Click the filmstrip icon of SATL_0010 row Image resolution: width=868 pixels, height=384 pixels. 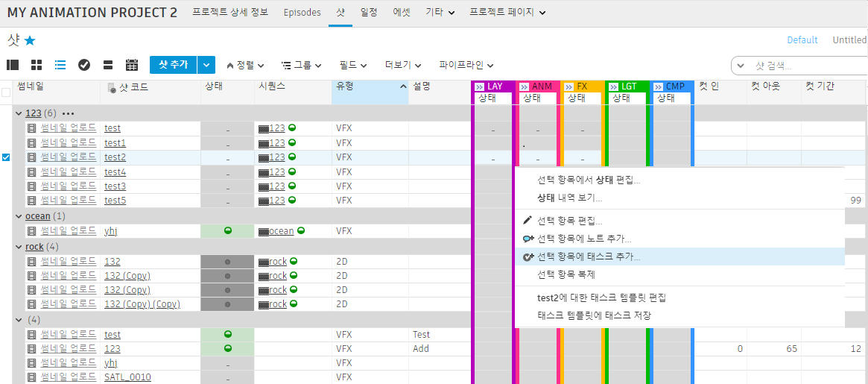click(32, 377)
